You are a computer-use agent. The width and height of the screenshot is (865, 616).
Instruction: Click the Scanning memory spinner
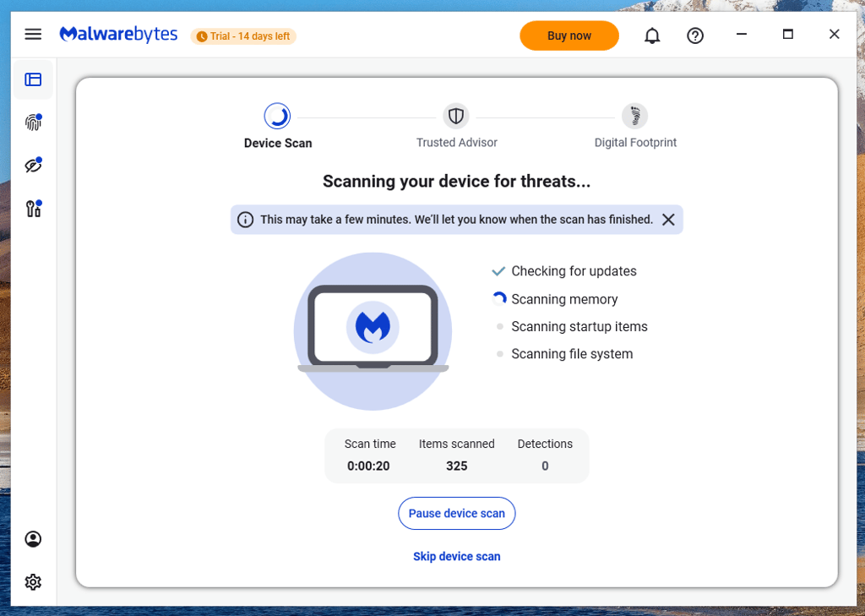click(499, 298)
